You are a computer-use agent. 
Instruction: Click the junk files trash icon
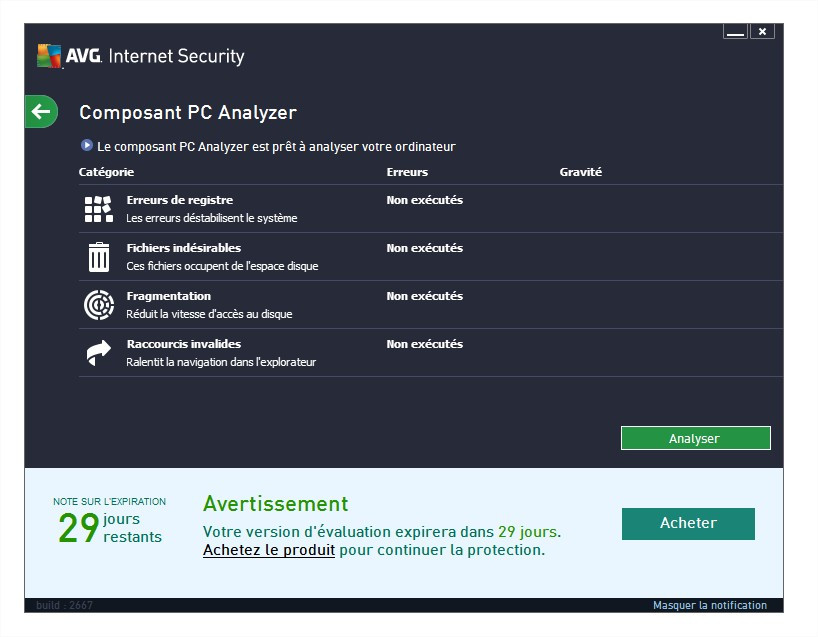click(98, 257)
